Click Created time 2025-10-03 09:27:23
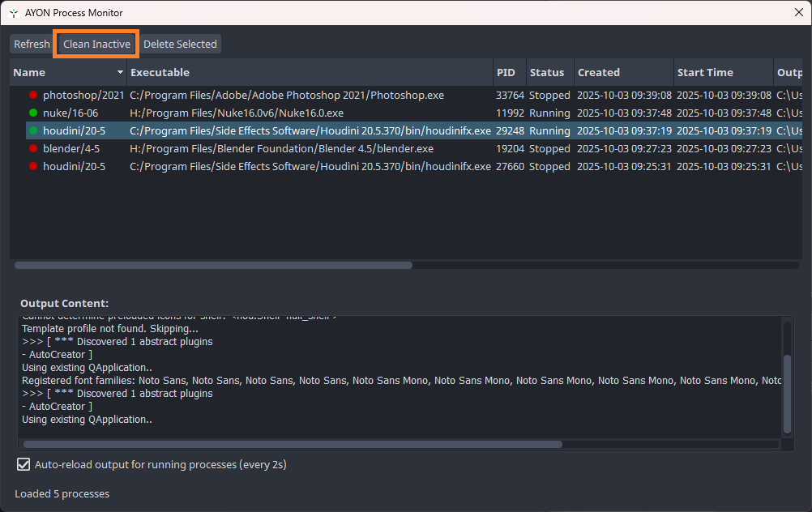The image size is (812, 512). pos(624,148)
